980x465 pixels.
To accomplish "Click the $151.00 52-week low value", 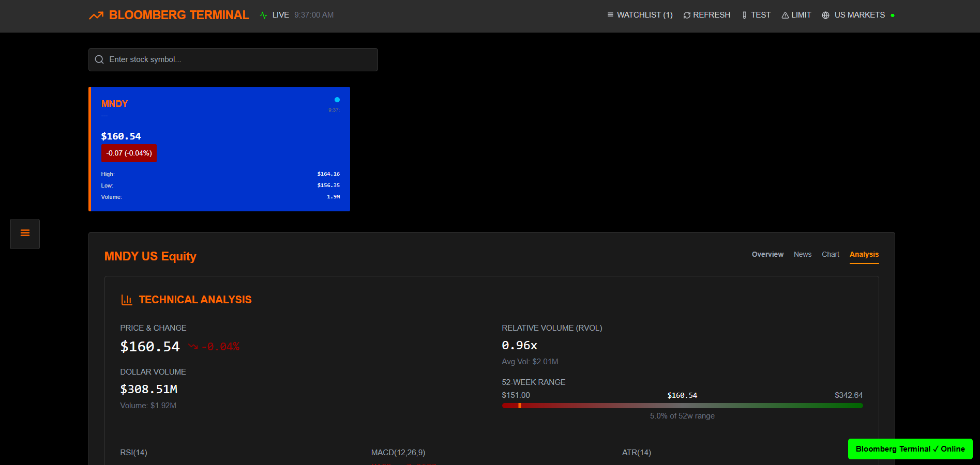I will pos(516,395).
